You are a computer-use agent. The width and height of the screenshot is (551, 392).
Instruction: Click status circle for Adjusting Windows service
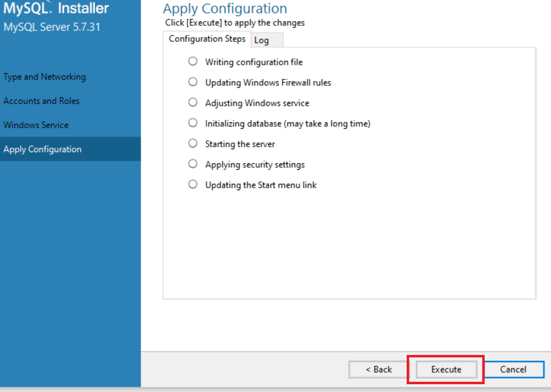(x=193, y=102)
